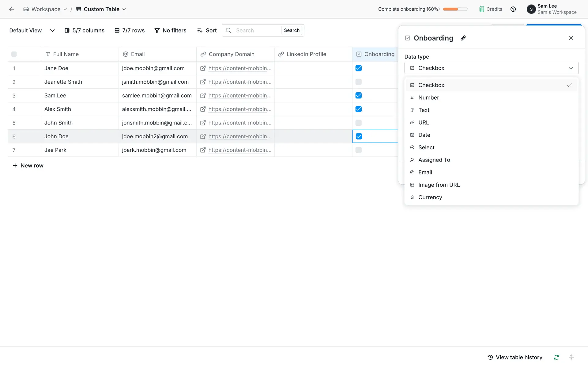The height and width of the screenshot is (368, 588).
Task: Open external link icon for Jane Doe's domain
Action: coord(203,68)
